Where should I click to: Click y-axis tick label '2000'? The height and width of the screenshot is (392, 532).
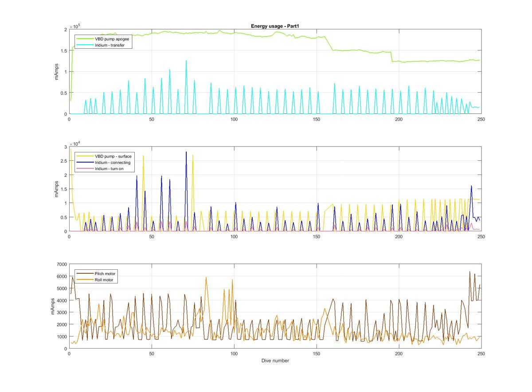pyautogui.click(x=61, y=325)
